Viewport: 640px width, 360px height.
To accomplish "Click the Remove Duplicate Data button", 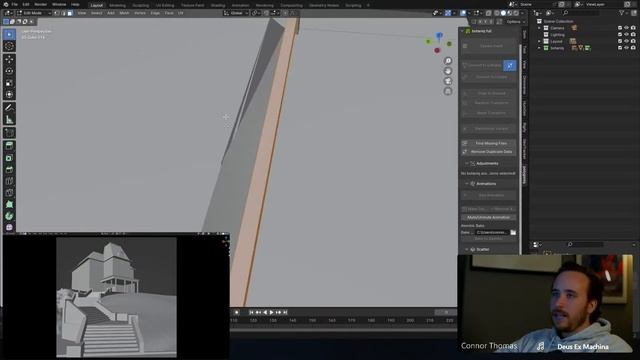I will [x=489, y=151].
